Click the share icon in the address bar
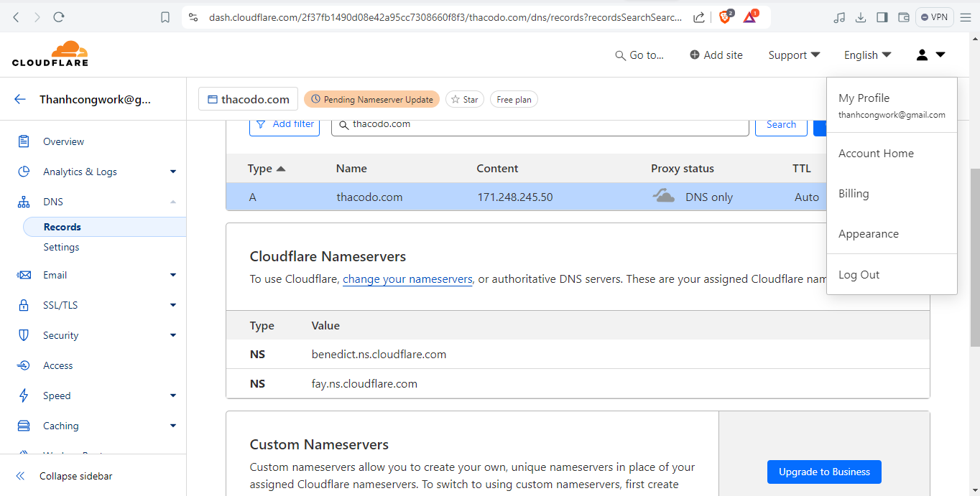Viewport: 980px width, 496px height. click(699, 17)
